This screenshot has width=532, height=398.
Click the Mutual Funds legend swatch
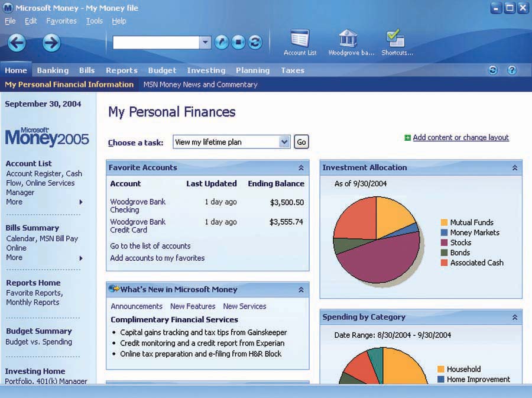point(444,222)
